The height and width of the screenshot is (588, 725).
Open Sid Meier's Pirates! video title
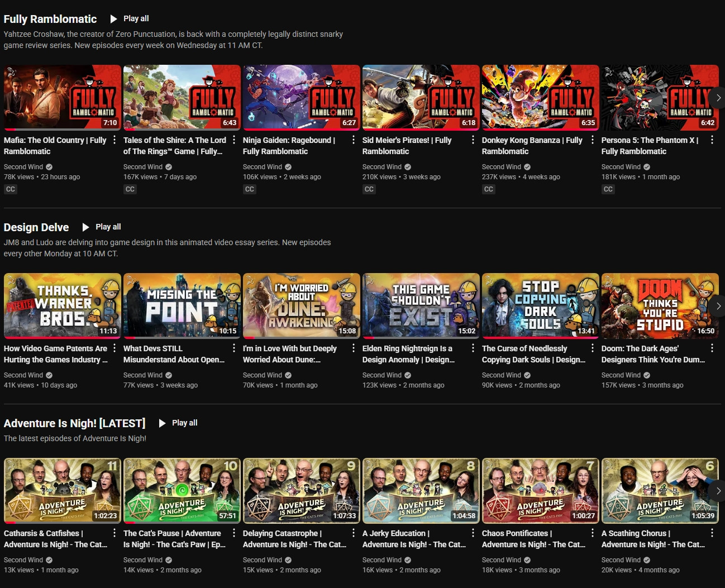[x=407, y=146]
